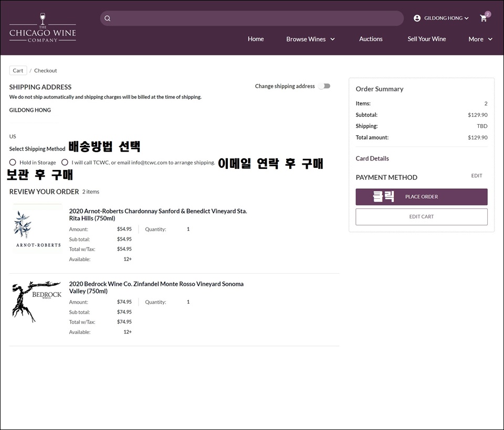504x430 pixels.
Task: Click the Card Details label
Action: pyautogui.click(x=372, y=158)
